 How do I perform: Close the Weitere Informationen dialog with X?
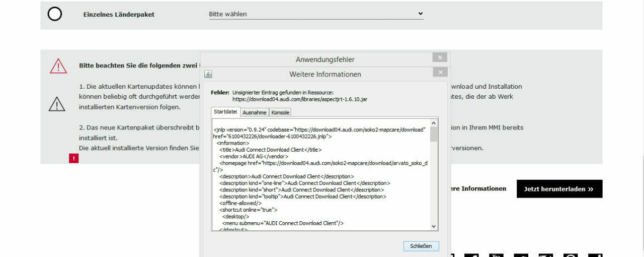pos(440,73)
